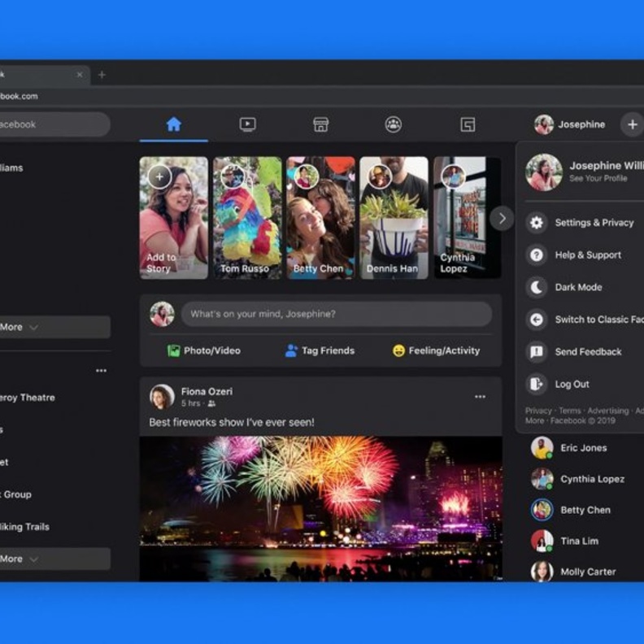The image size is (644, 644).
Task: Click the Home icon in top navigation
Action: [173, 124]
